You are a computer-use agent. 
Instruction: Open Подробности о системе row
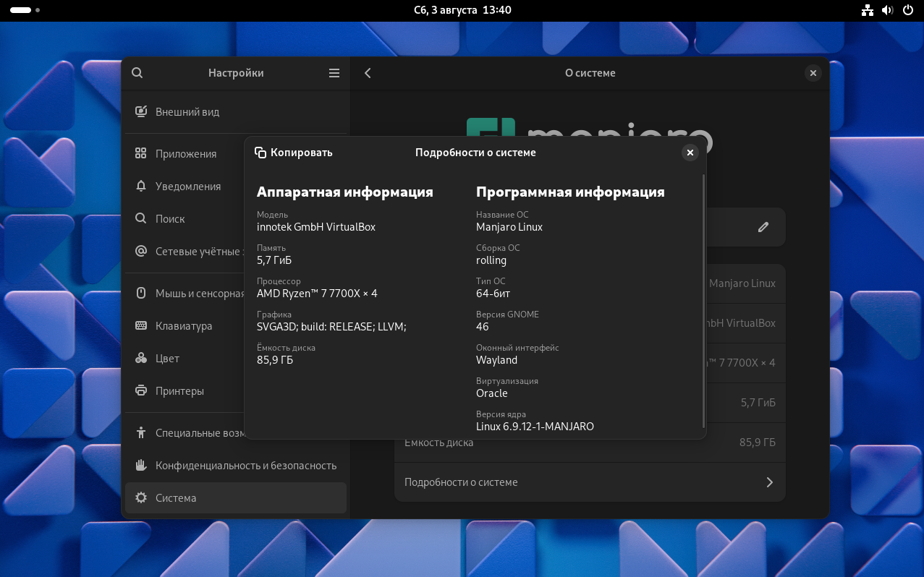590,482
